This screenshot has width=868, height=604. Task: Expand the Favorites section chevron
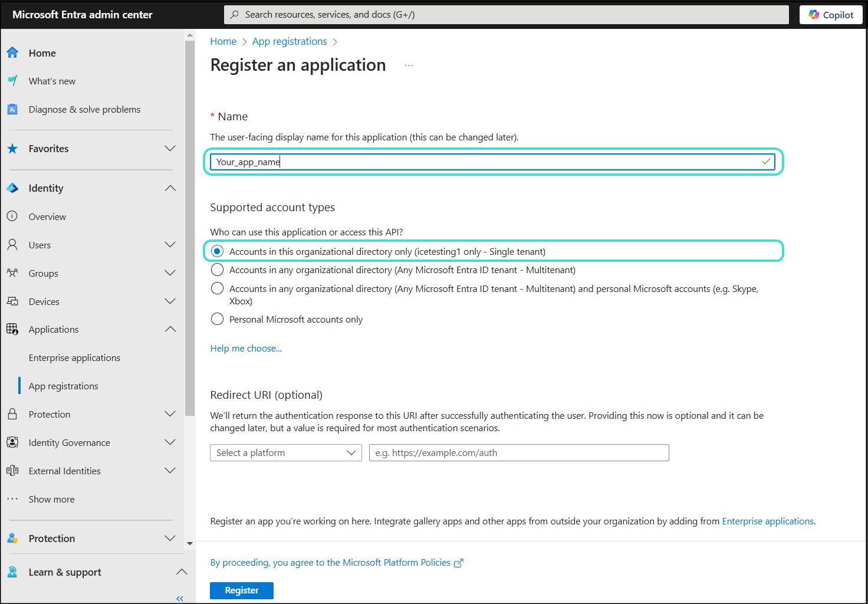click(170, 148)
